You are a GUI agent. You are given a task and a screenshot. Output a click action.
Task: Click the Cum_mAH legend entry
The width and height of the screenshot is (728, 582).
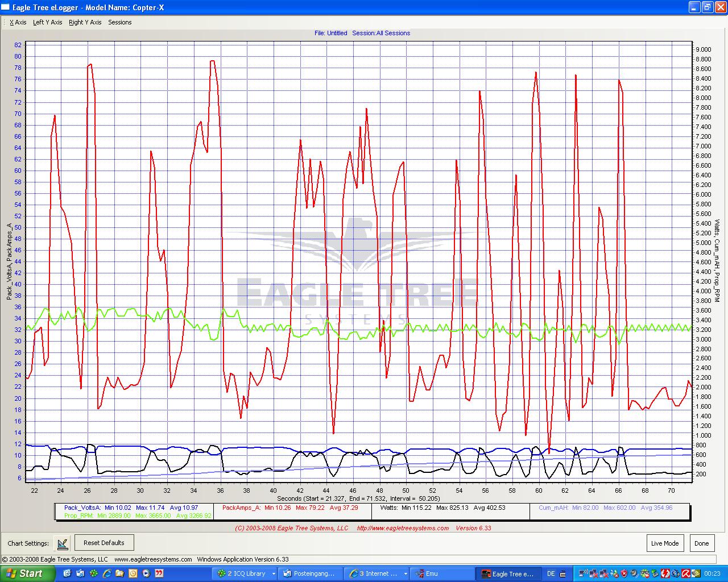click(x=605, y=508)
